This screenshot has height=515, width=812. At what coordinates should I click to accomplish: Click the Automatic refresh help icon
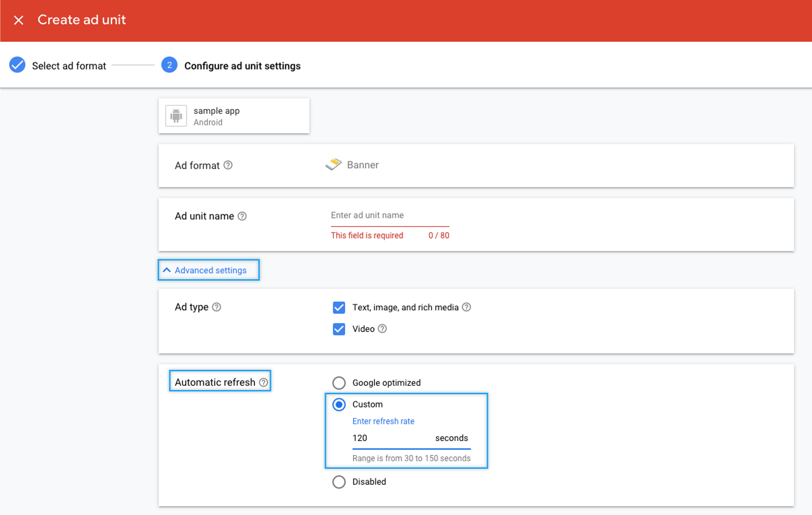tap(263, 382)
